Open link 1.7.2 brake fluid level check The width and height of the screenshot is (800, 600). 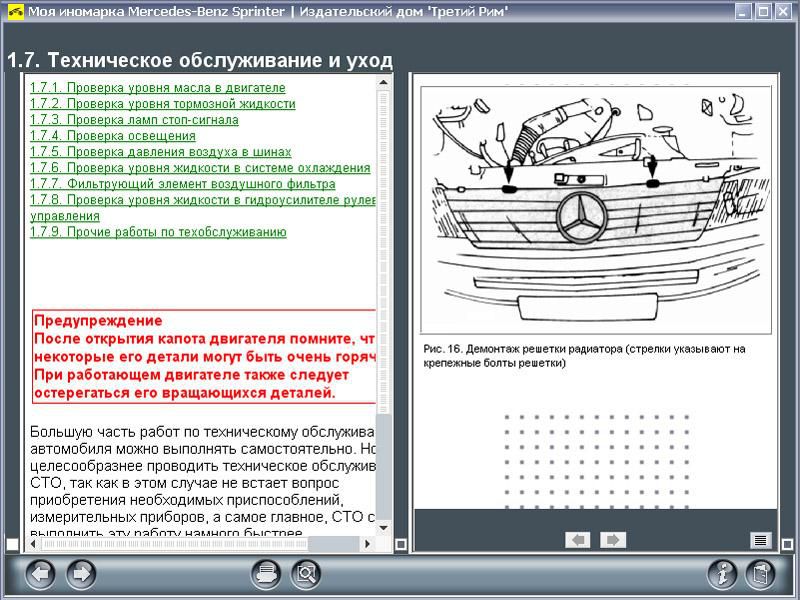click(162, 104)
